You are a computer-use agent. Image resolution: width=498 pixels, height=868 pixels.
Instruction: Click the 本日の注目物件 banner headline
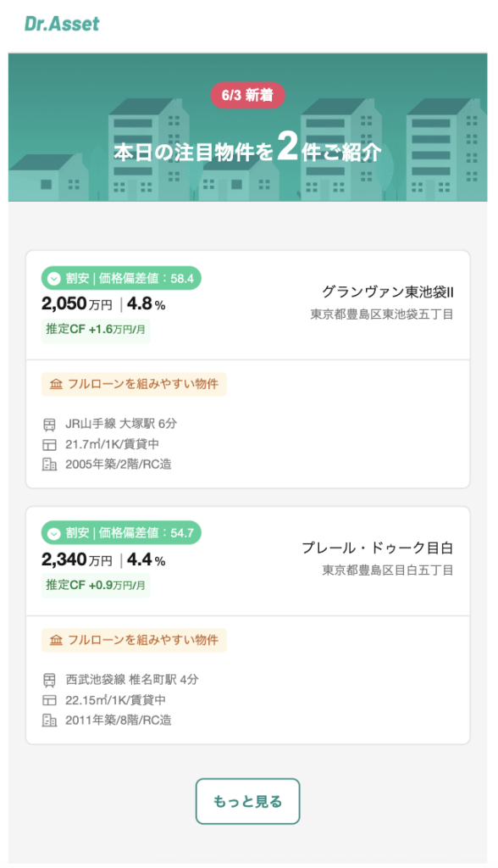[x=247, y=149]
